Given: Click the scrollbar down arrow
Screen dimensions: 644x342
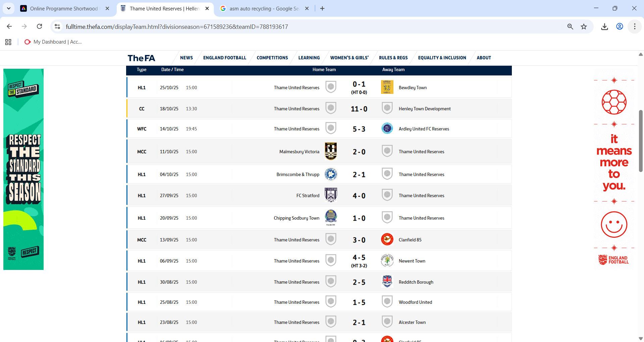Looking at the screenshot, I should pyautogui.click(x=641, y=338).
